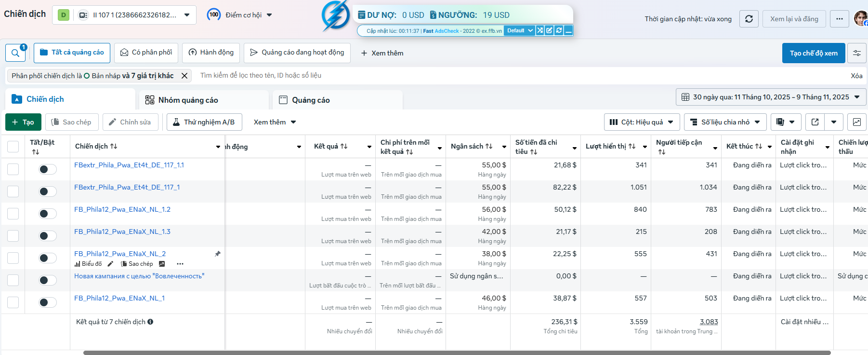
Task: Remove the Phân phối chiến dịch filter chip
Action: click(x=184, y=76)
